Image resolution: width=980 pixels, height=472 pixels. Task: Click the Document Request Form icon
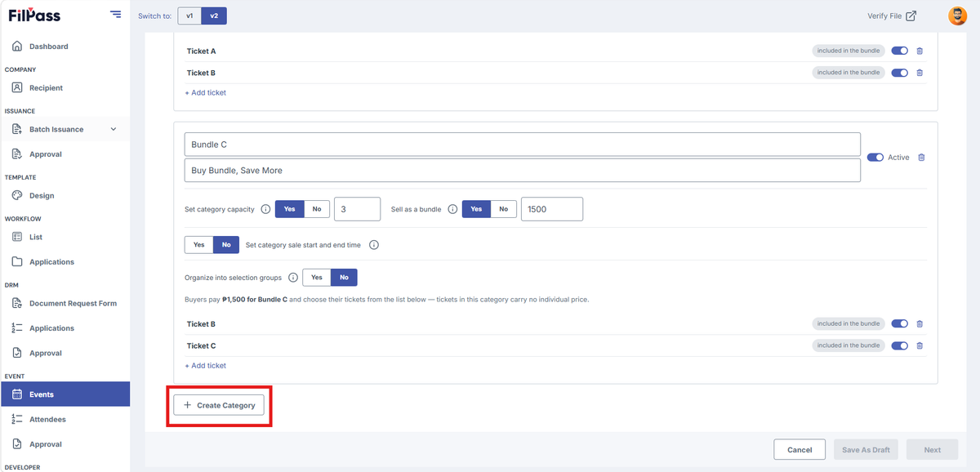pos(17,303)
